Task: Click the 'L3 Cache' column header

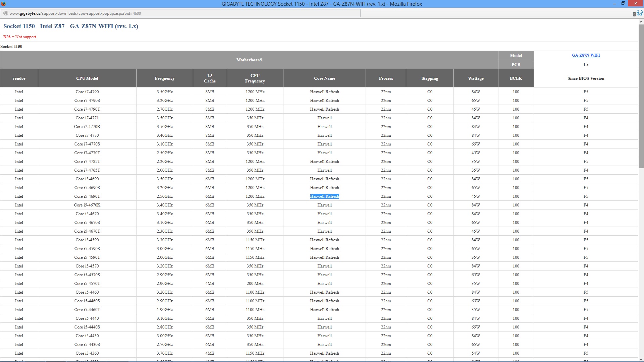Action: (210, 78)
